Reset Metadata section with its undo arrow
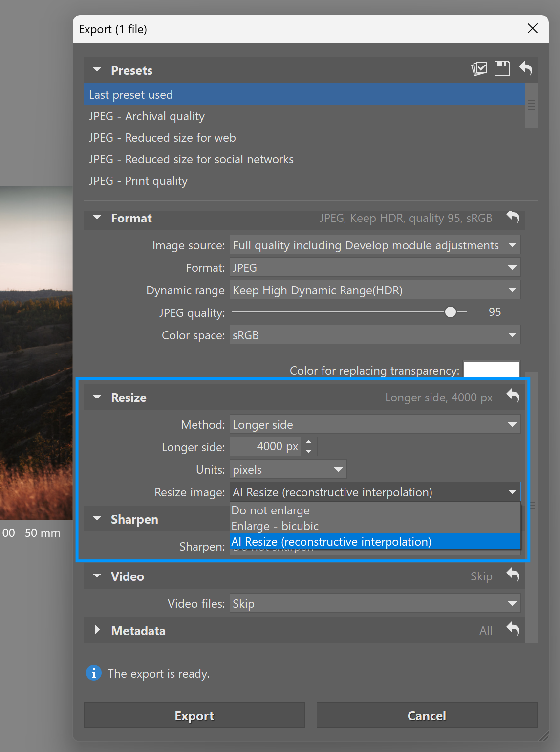 click(513, 629)
